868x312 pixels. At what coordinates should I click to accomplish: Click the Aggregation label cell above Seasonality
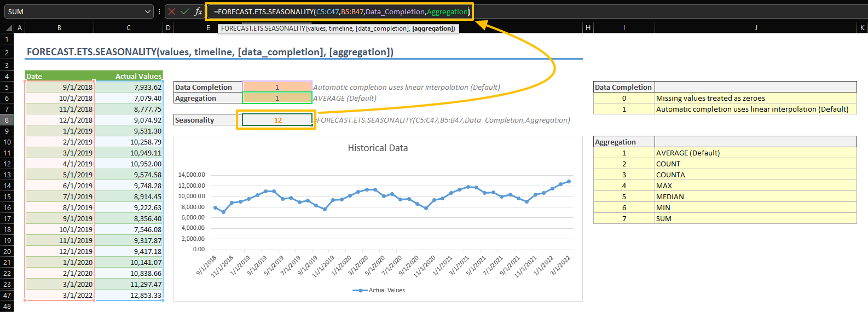tap(207, 98)
